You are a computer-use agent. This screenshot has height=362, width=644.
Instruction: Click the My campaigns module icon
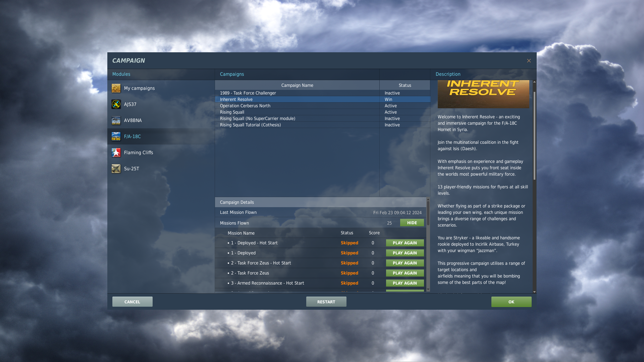[116, 88]
